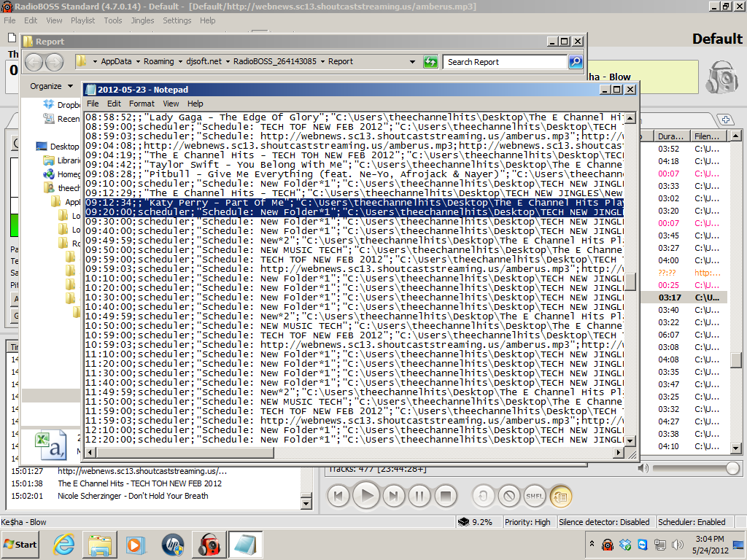Image resolution: width=747 pixels, height=560 pixels.
Task: Open the RadioBOSS Settings menu
Action: pos(177,20)
